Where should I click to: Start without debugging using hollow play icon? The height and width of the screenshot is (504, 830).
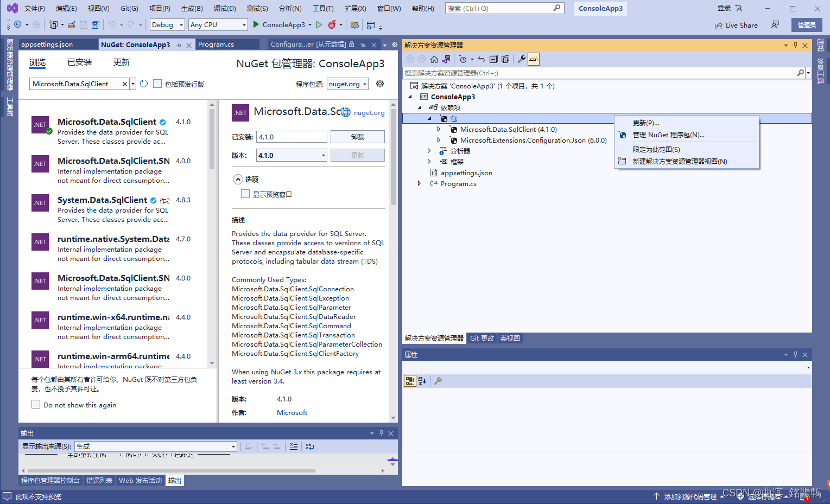coord(319,24)
